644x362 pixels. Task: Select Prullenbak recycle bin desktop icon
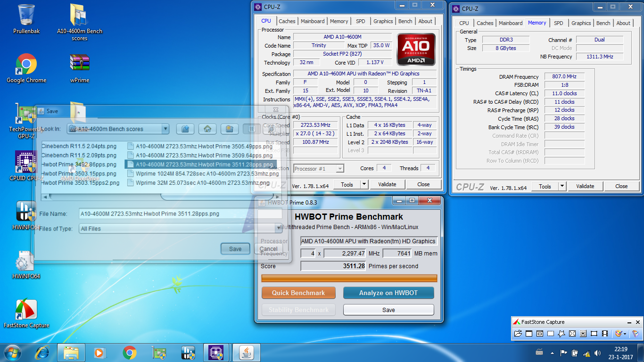pyautogui.click(x=26, y=19)
